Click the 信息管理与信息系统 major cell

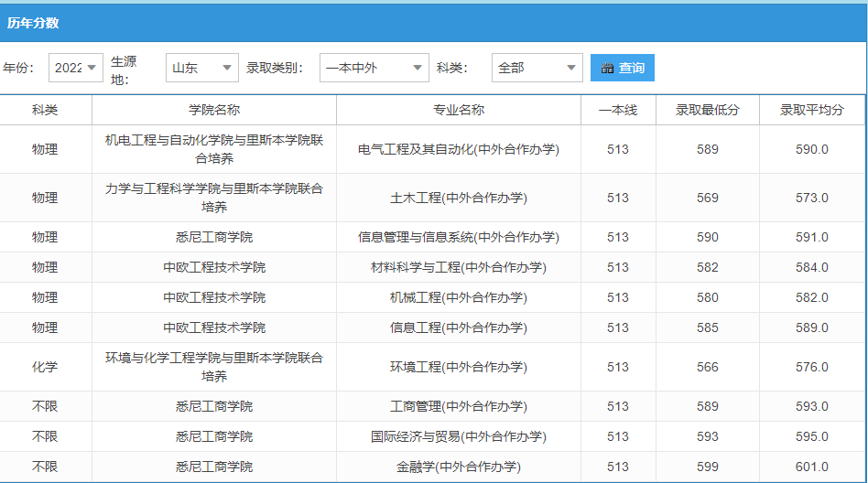[x=459, y=237]
